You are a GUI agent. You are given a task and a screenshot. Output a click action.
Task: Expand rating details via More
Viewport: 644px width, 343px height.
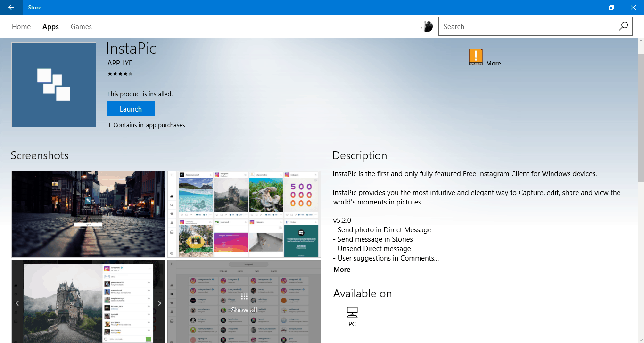point(493,64)
